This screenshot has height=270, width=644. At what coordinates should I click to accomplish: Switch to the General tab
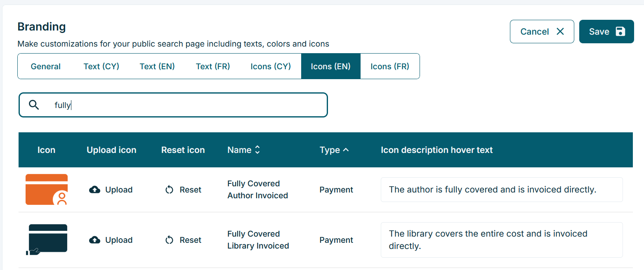[46, 66]
